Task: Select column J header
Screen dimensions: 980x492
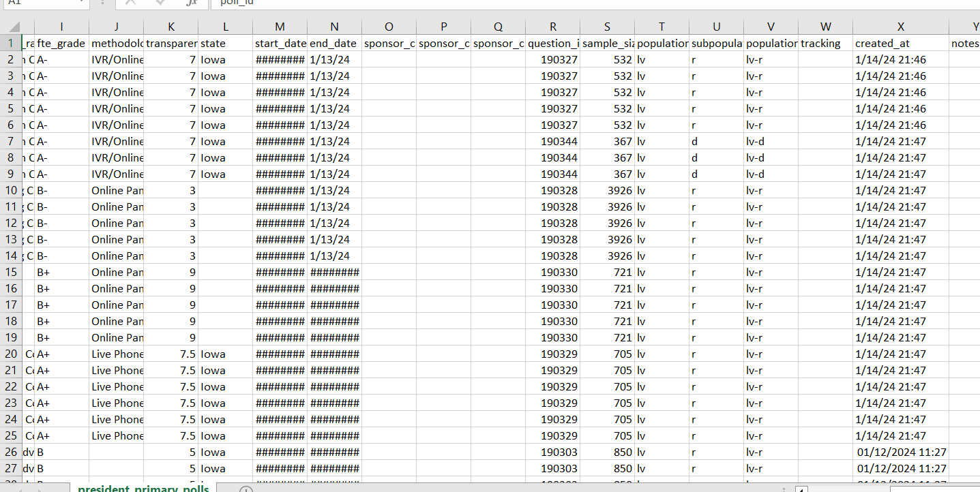Action: pos(116,27)
